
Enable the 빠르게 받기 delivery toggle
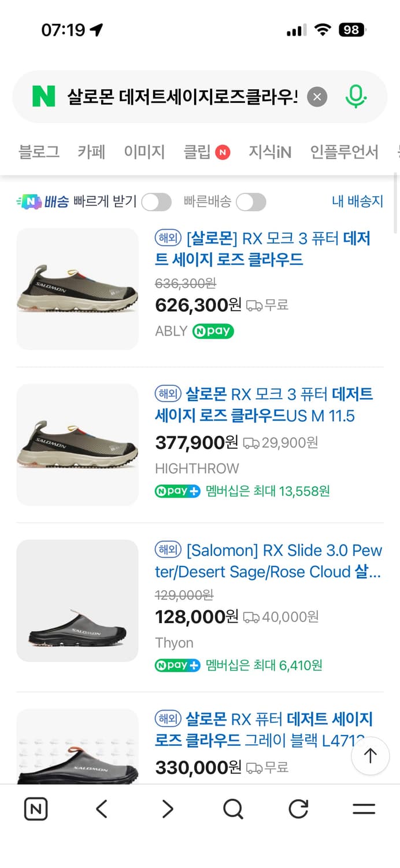click(156, 201)
